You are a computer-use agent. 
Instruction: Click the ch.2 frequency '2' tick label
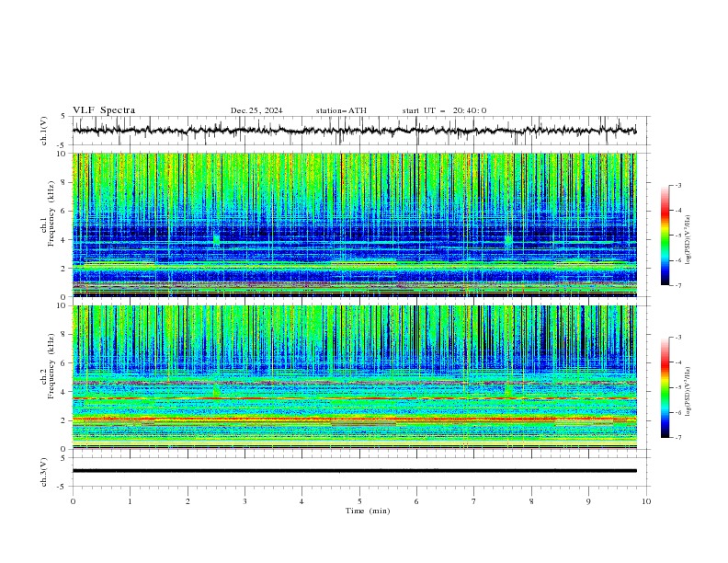coord(65,420)
